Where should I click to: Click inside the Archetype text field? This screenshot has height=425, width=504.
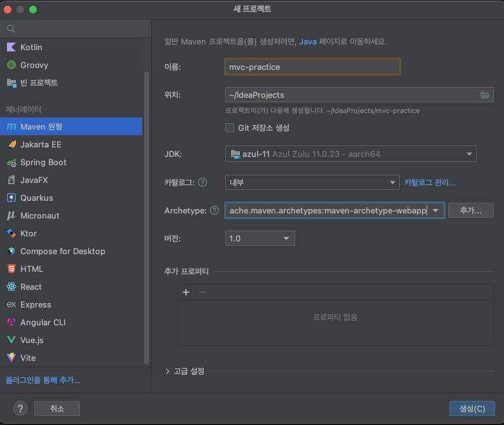click(x=328, y=210)
